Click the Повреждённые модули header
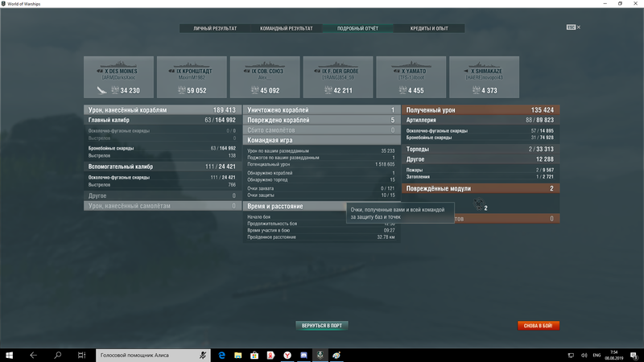This screenshot has width=644, height=362. 481,188
